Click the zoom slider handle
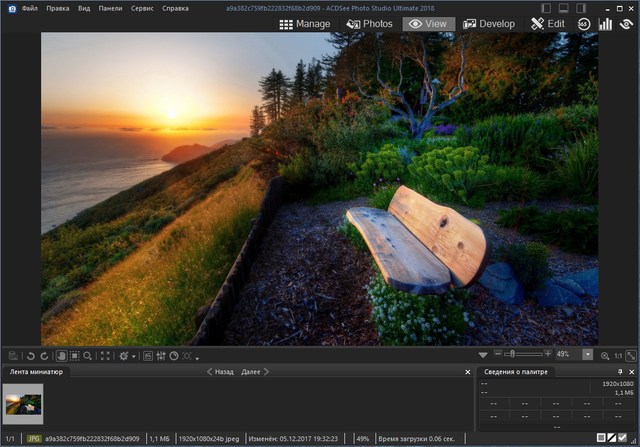The image size is (640, 447). click(x=510, y=354)
